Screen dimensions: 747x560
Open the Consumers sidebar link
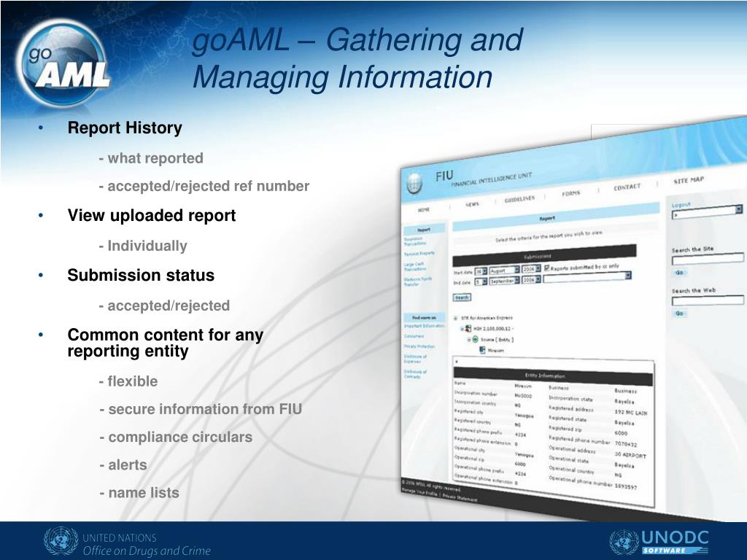414,335
